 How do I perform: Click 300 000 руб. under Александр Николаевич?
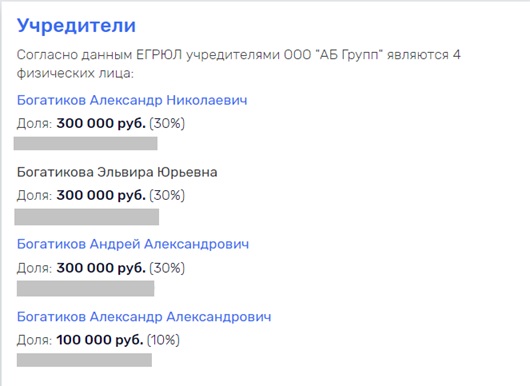point(101,123)
